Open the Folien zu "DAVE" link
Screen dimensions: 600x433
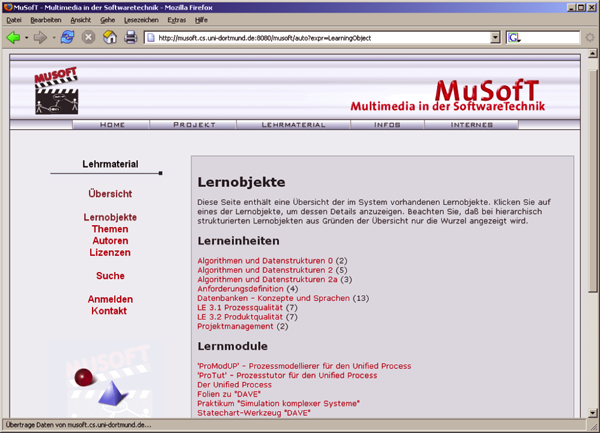229,394
